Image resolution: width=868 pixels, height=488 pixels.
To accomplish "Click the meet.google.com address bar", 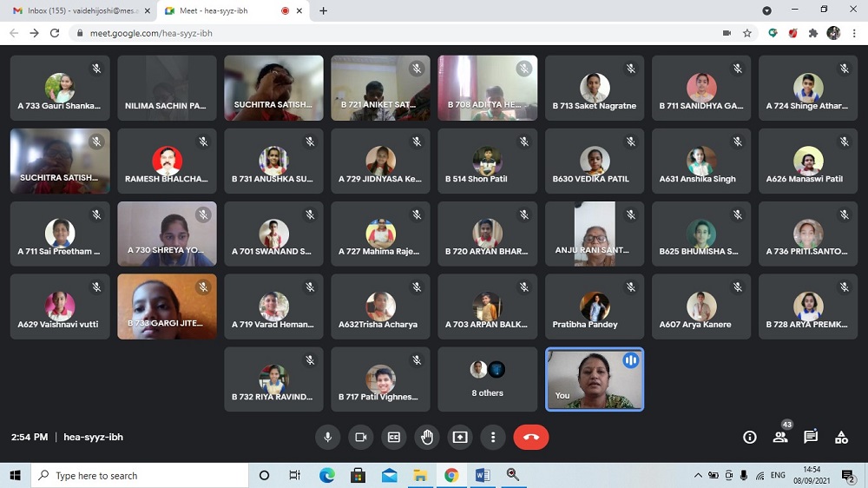I will (x=391, y=33).
